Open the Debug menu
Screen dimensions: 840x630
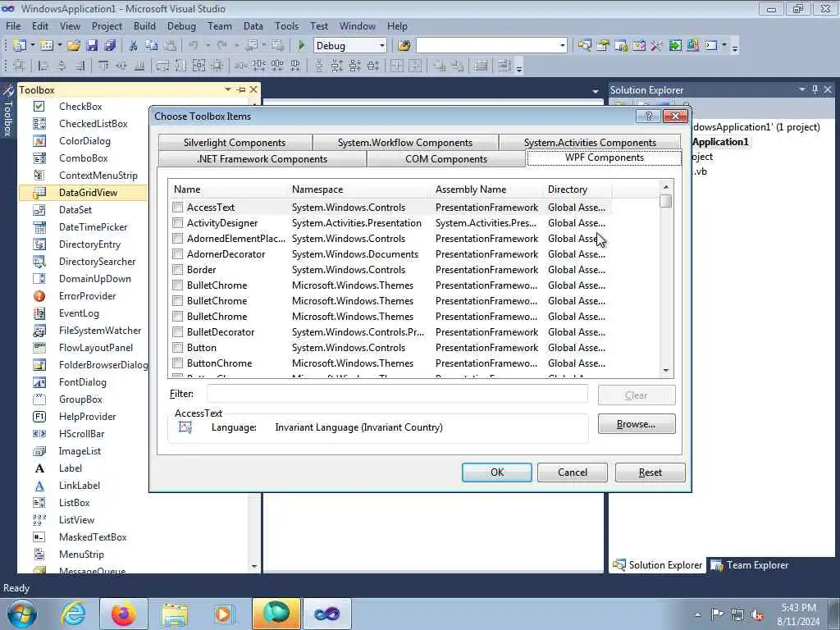point(181,25)
